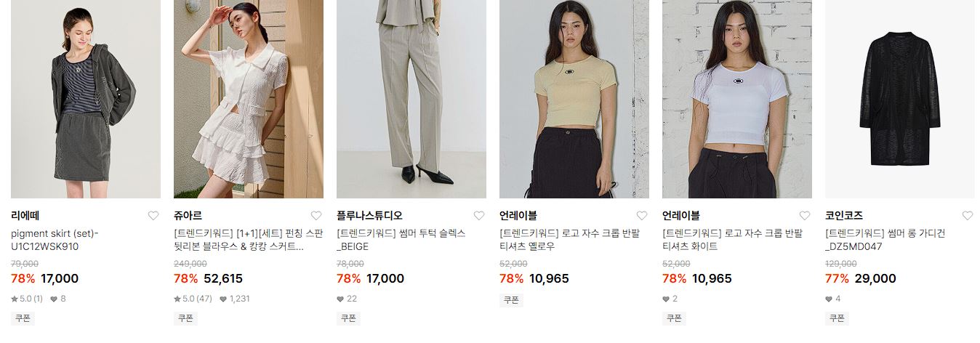Open 플루나스튜디오 brand link

369,216
